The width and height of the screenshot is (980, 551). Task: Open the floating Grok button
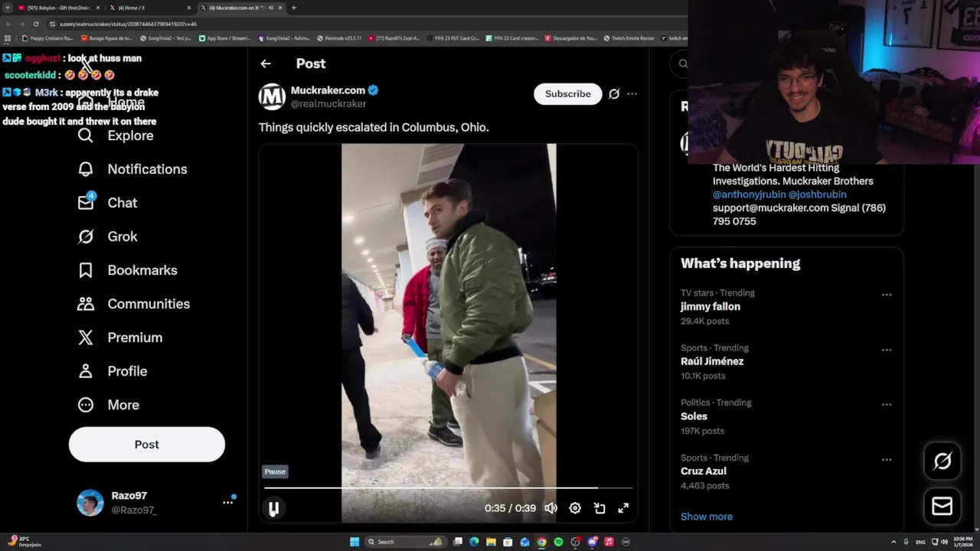coord(942,461)
